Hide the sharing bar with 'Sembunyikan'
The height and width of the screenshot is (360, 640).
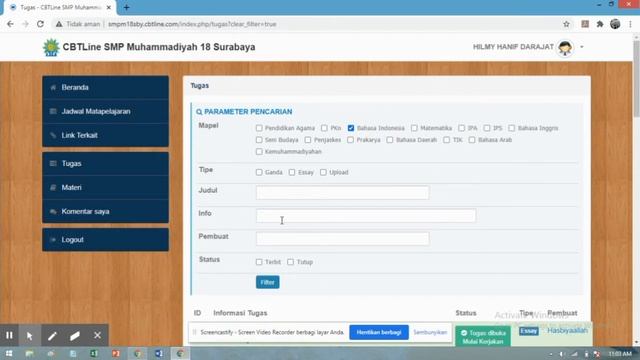pyautogui.click(x=430, y=332)
